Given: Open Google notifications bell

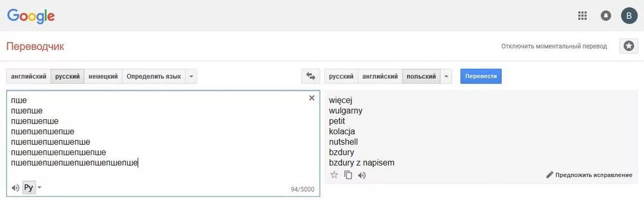Looking at the screenshot, I should pos(606,16).
